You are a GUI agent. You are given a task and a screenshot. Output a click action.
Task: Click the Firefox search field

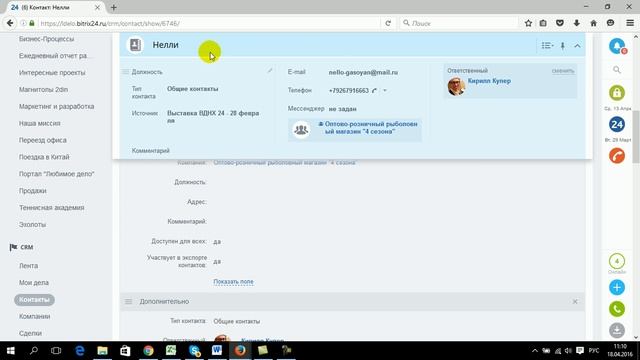pos(458,23)
